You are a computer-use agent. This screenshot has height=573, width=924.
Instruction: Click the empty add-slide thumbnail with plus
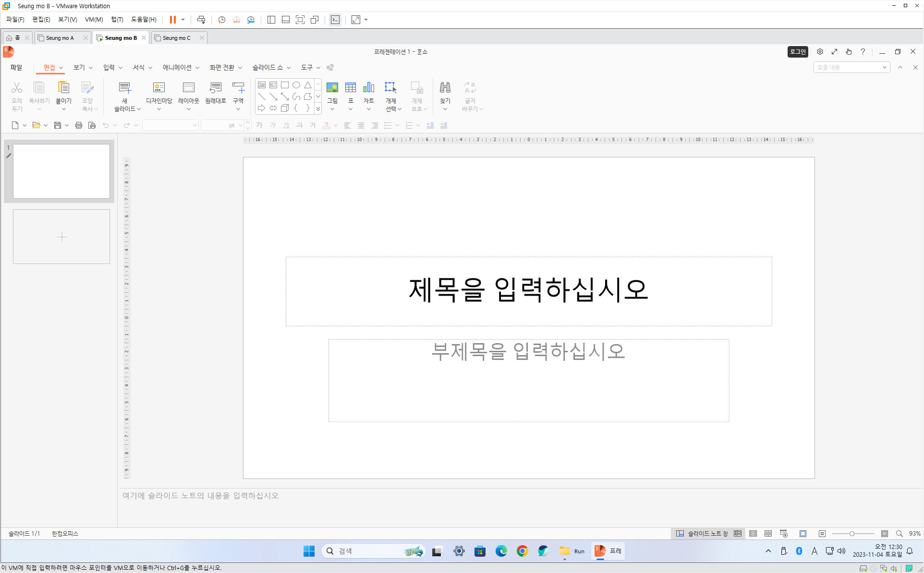(x=61, y=237)
